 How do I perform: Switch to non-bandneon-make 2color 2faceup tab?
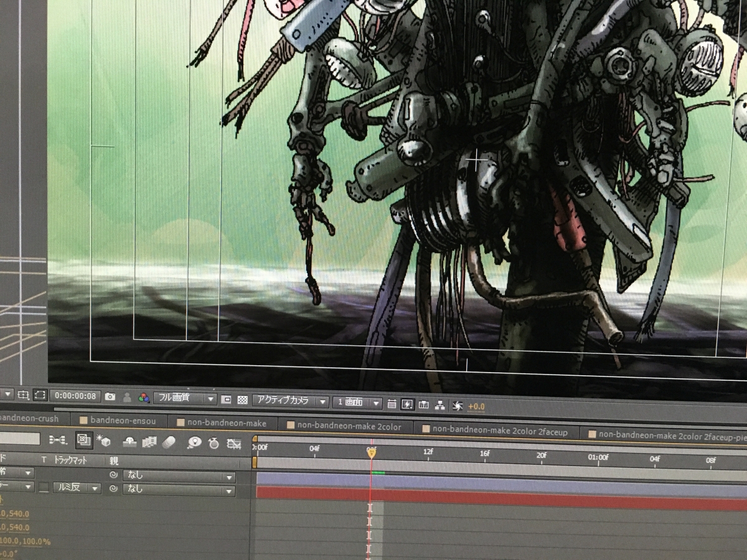point(499,430)
